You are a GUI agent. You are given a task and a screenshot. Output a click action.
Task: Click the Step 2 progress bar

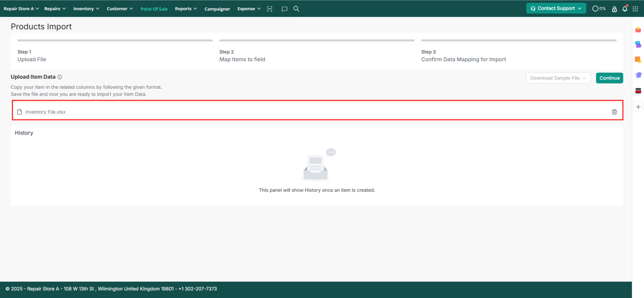[x=317, y=40]
